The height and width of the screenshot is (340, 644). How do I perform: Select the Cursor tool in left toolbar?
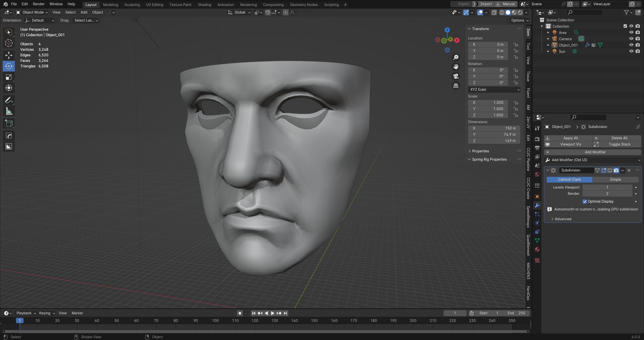(9, 43)
